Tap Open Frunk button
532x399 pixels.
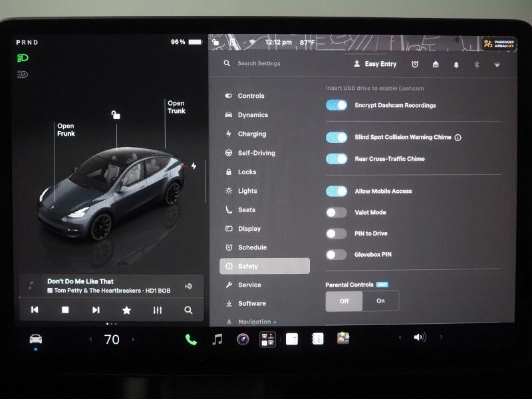(66, 130)
